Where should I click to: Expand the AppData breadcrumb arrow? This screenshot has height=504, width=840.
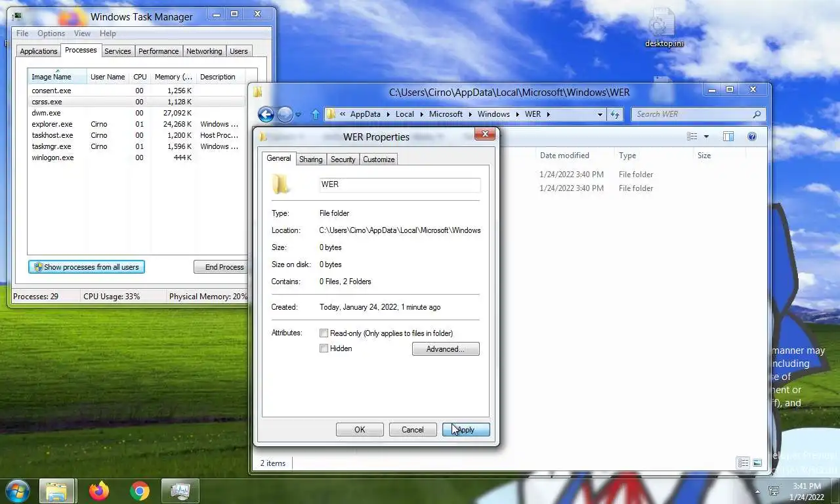coord(387,114)
